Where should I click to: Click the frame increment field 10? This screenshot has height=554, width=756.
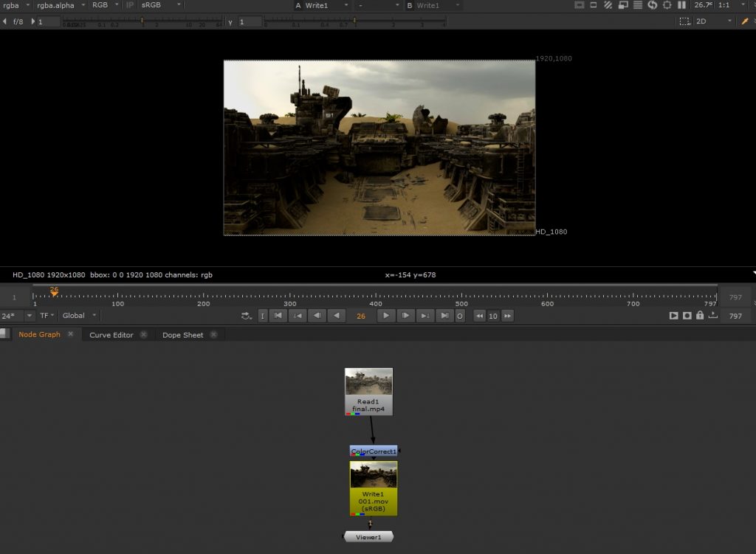[x=492, y=316]
